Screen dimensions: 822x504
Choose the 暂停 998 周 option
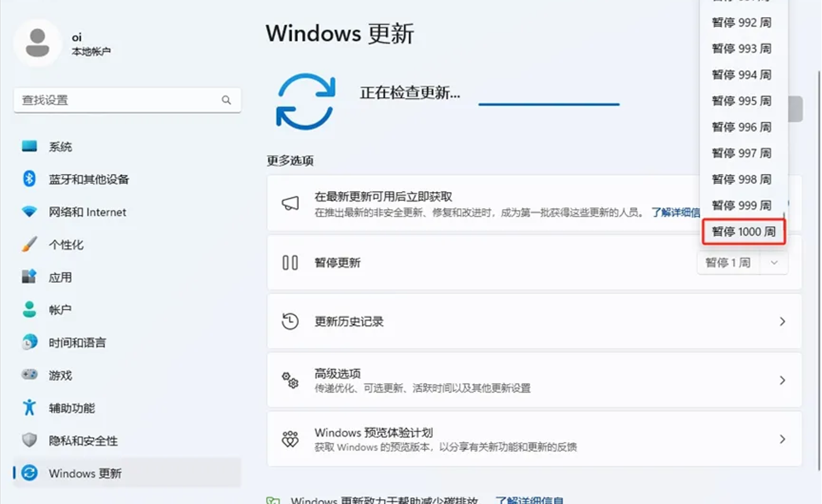(742, 179)
